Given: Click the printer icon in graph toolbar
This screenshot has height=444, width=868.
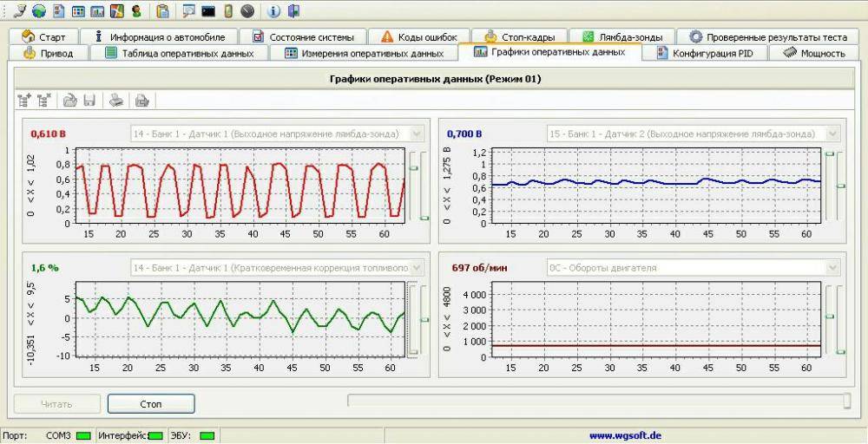Looking at the screenshot, I should pyautogui.click(x=115, y=101).
